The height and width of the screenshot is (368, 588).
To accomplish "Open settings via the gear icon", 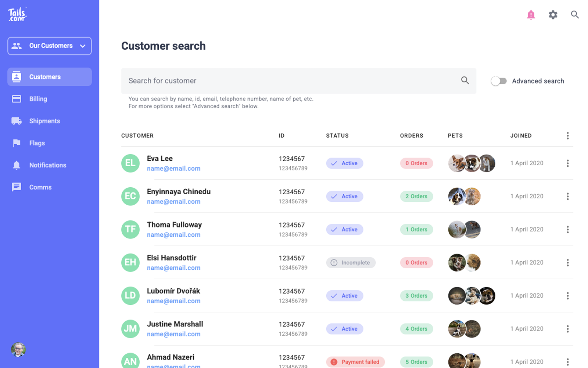I will (x=553, y=15).
